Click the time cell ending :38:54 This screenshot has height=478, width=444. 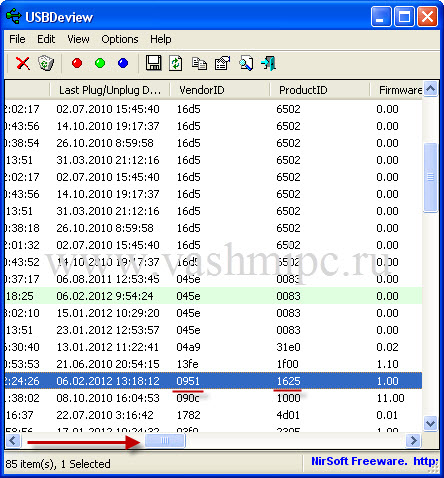coord(22,143)
